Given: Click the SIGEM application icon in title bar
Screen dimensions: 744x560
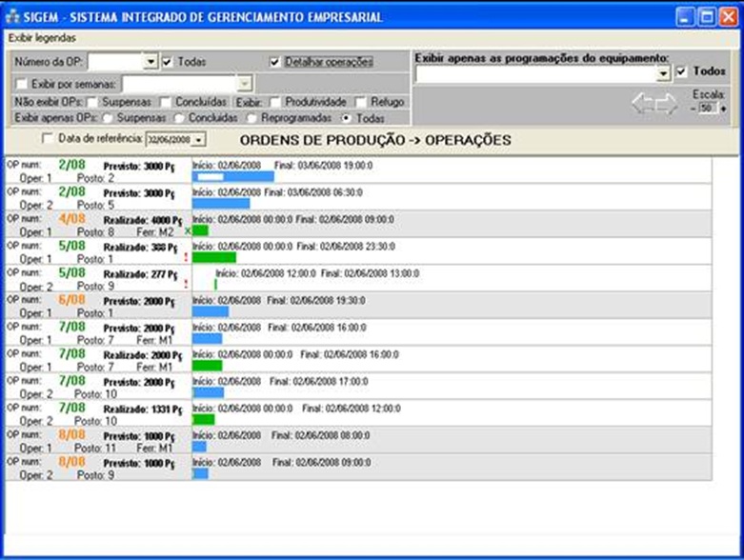Looking at the screenshot, I should pos(13,15).
